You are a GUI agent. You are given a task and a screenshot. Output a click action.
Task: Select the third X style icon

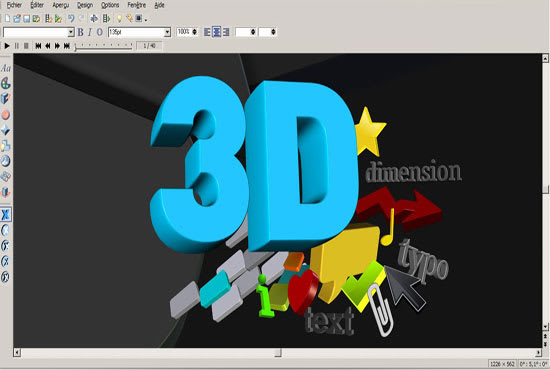point(6,246)
